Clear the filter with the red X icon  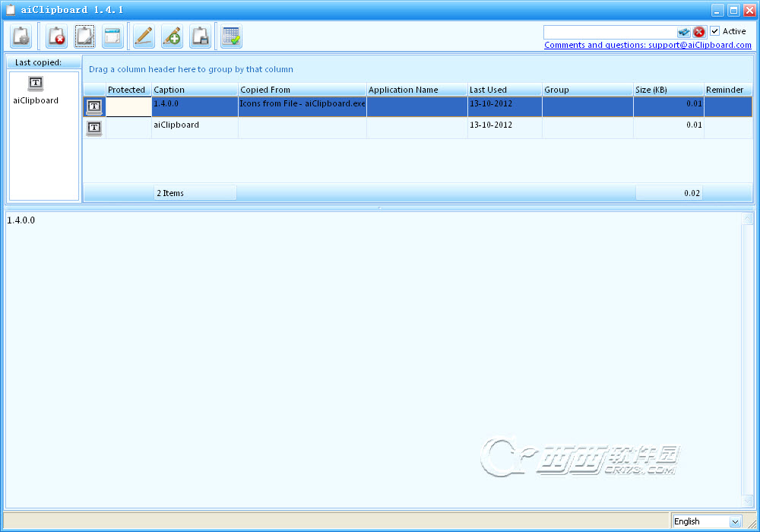698,32
